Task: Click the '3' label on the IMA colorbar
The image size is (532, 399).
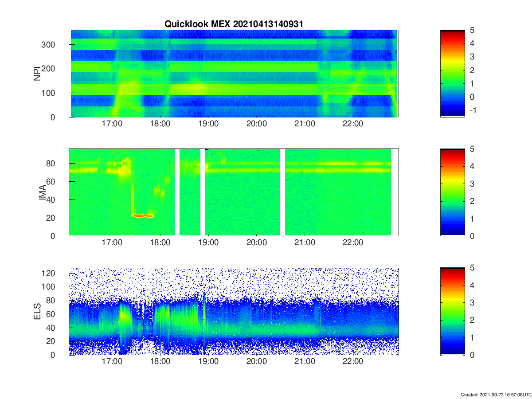Action: (472, 184)
